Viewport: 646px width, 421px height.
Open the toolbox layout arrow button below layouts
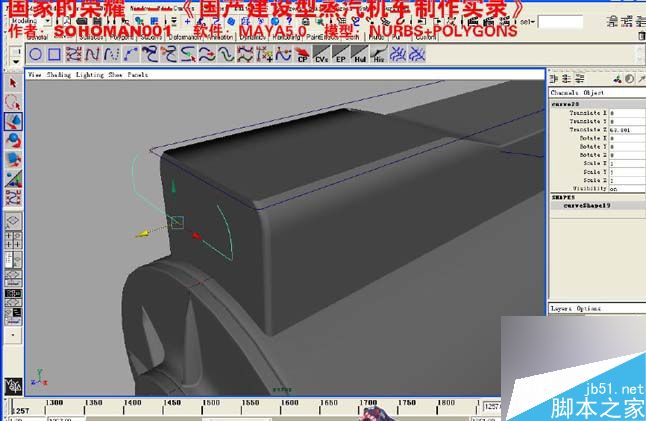[13, 335]
